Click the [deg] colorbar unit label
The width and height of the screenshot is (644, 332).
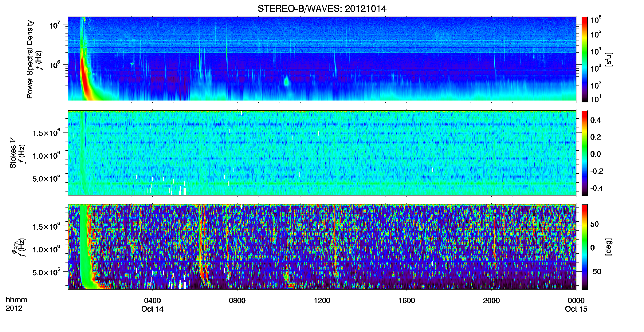[x=609, y=247]
